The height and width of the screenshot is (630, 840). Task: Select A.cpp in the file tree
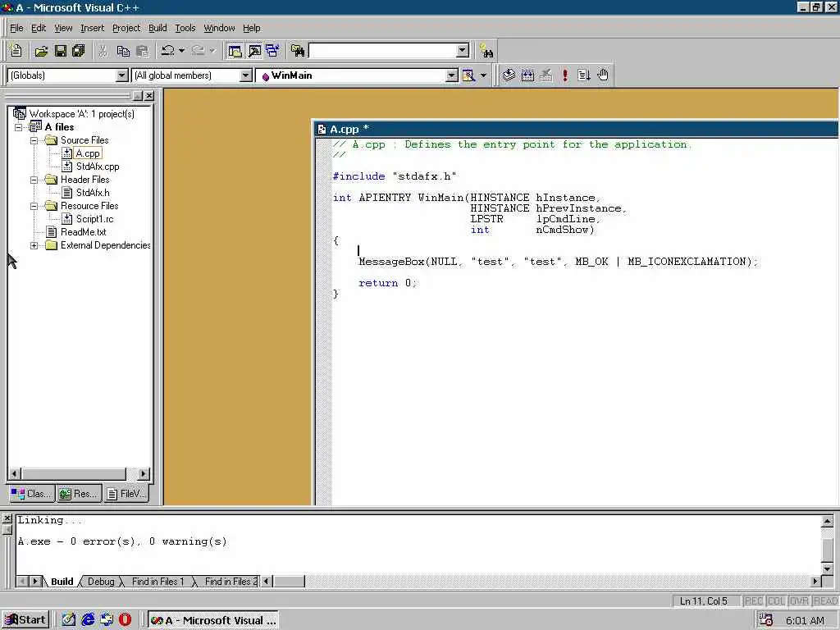[87, 153]
